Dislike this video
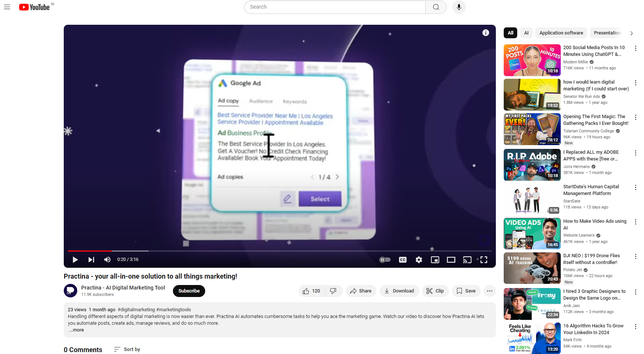The width and height of the screenshot is (644, 354). [x=333, y=291]
